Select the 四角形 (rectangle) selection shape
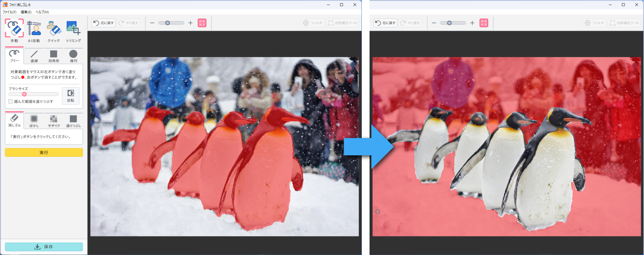Viewport: 644px width, 255px height. click(54, 56)
